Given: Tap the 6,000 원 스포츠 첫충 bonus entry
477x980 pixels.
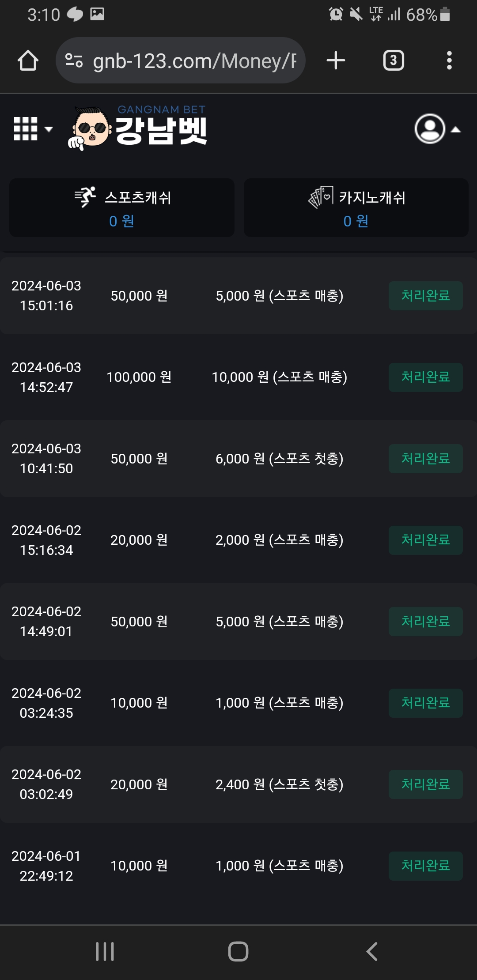Looking at the screenshot, I should pyautogui.click(x=279, y=459).
